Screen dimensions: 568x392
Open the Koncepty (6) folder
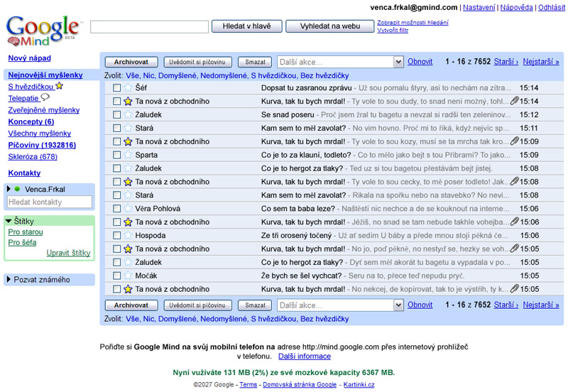coord(31,121)
